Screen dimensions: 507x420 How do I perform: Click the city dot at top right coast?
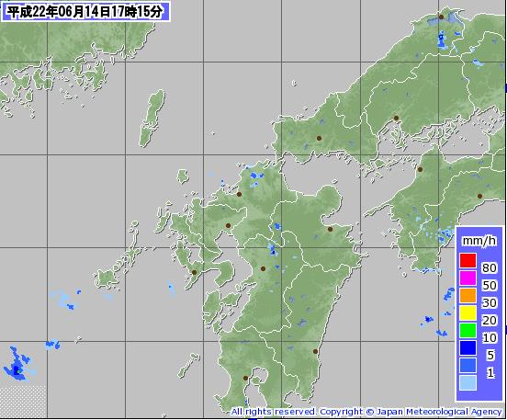[x=441, y=17]
